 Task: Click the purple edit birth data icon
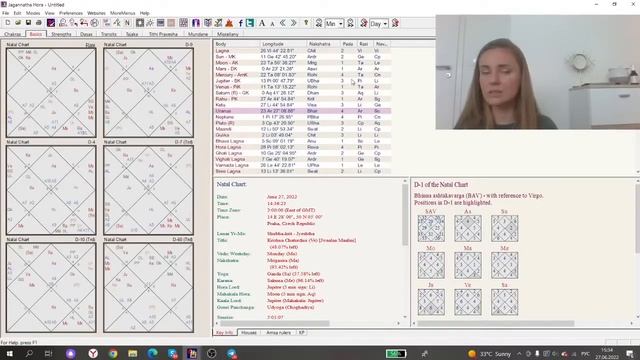[x=51, y=23]
